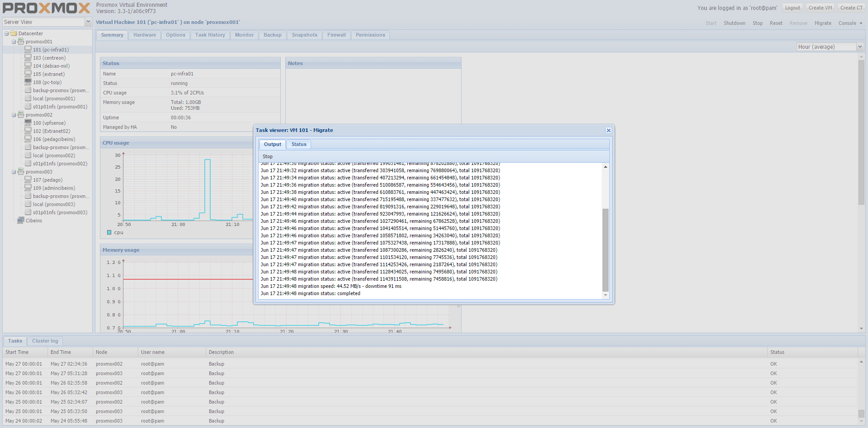Collapse the proxmox002 node

pyautogui.click(x=14, y=115)
